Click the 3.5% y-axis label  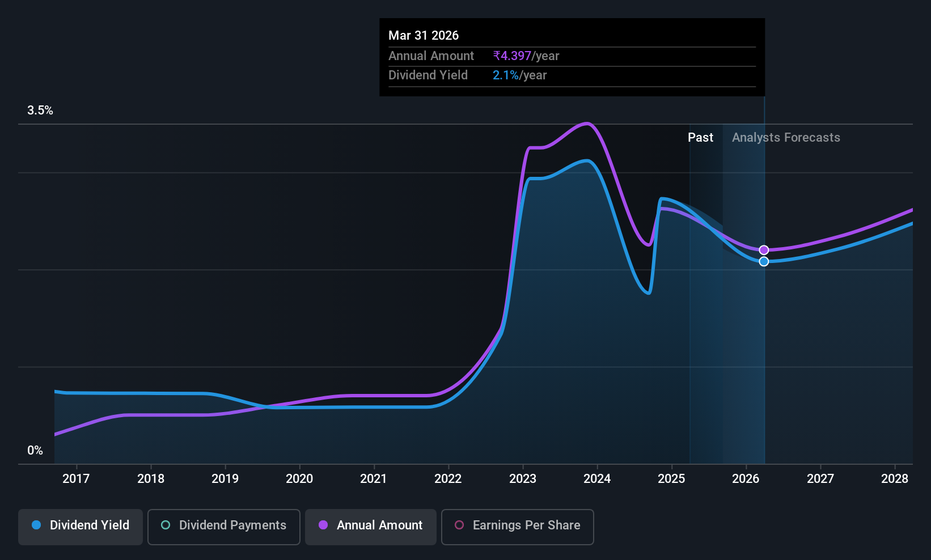coord(40,111)
